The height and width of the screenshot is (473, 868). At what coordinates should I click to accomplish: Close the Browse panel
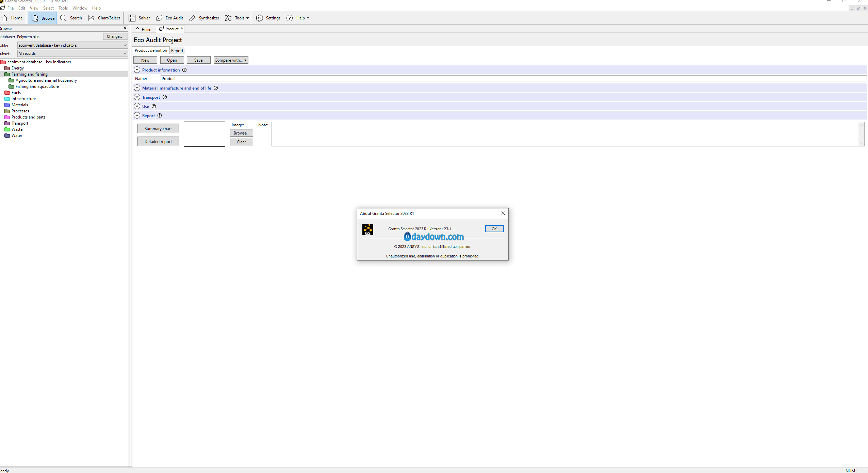pyautogui.click(x=125, y=28)
